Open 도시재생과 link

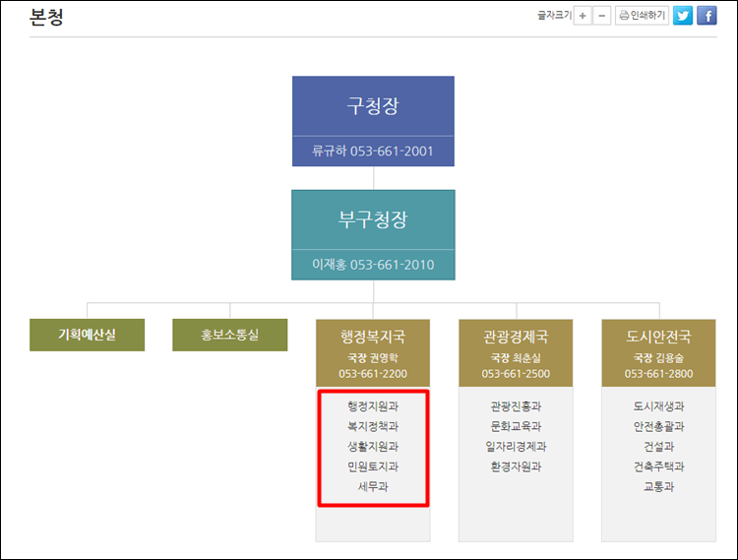pyautogui.click(x=658, y=406)
